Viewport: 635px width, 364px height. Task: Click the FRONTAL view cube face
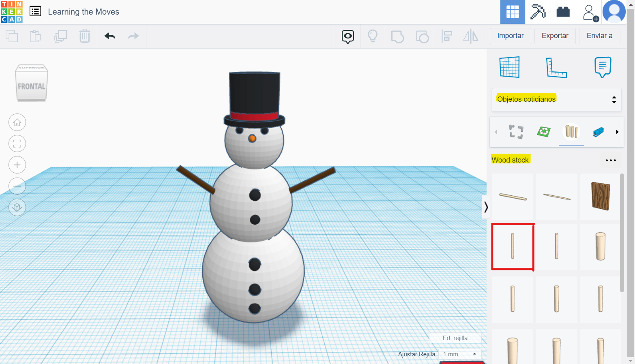tap(32, 86)
